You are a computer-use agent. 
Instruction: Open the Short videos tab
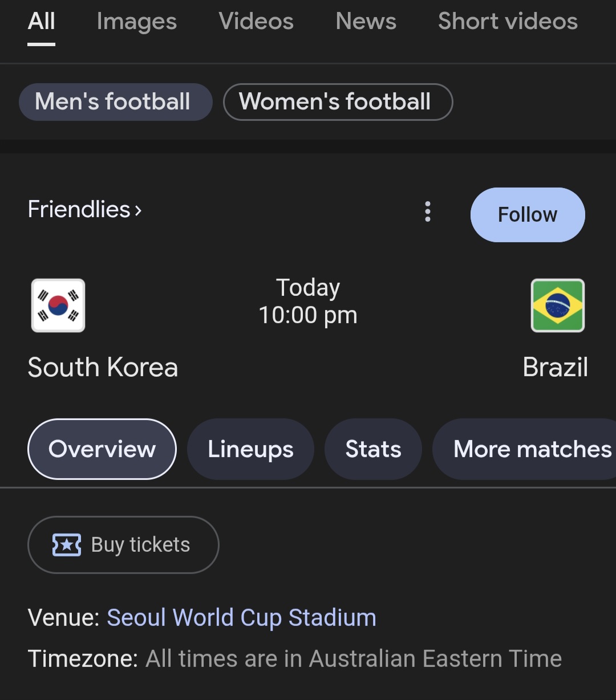coord(508,22)
